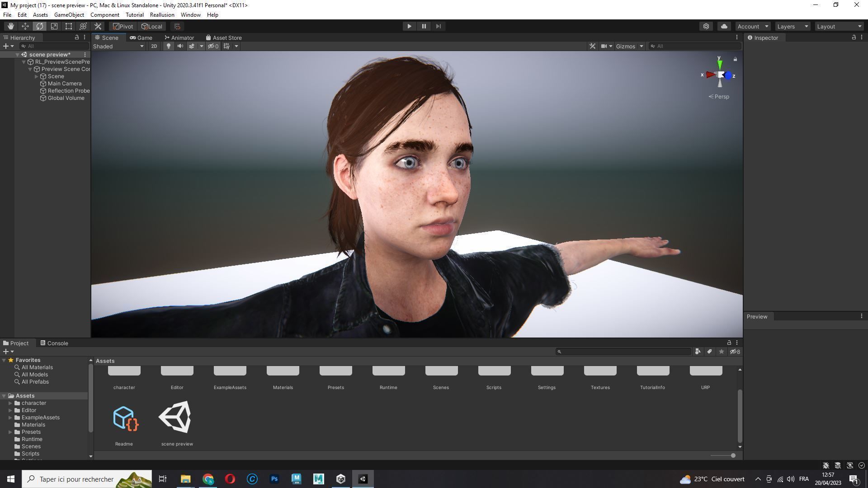Open Shaded draw mode dropdown

(118, 46)
